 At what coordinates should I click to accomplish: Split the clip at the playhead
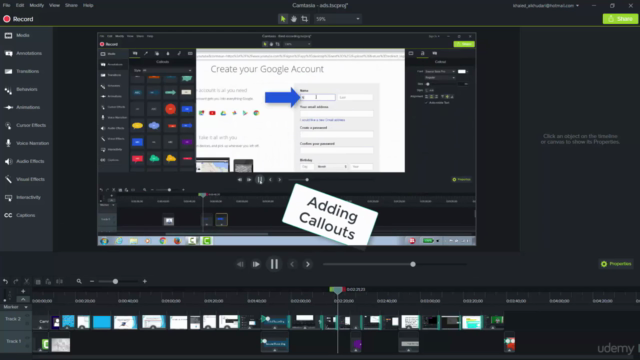click(59, 281)
